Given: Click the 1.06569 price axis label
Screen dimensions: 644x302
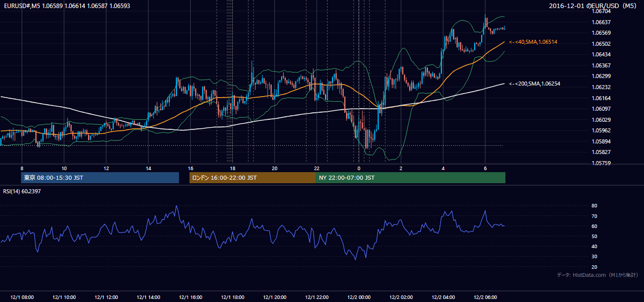Looking at the screenshot, I should [602, 33].
